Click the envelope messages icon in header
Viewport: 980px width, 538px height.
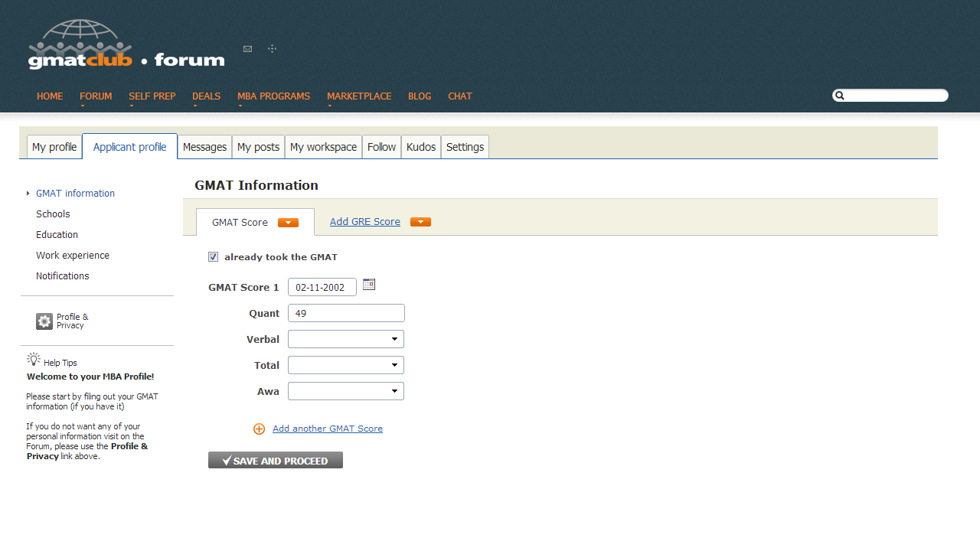247,49
